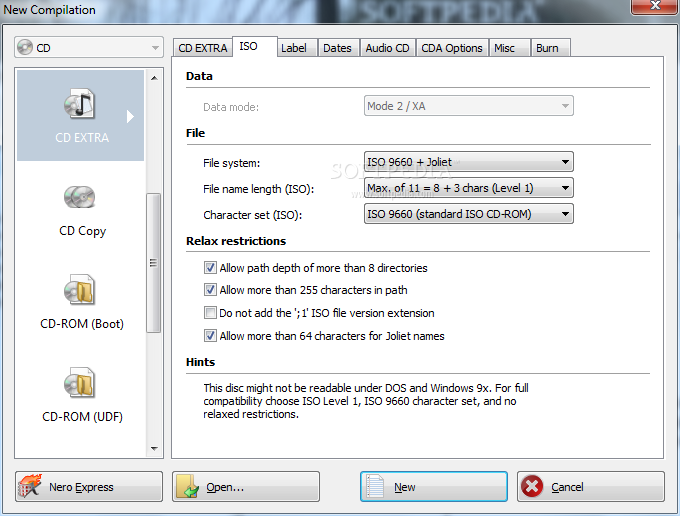Screen dimensions: 680x516
Task: Click the 'Relax restrictions' section heading
Action: [x=236, y=241]
